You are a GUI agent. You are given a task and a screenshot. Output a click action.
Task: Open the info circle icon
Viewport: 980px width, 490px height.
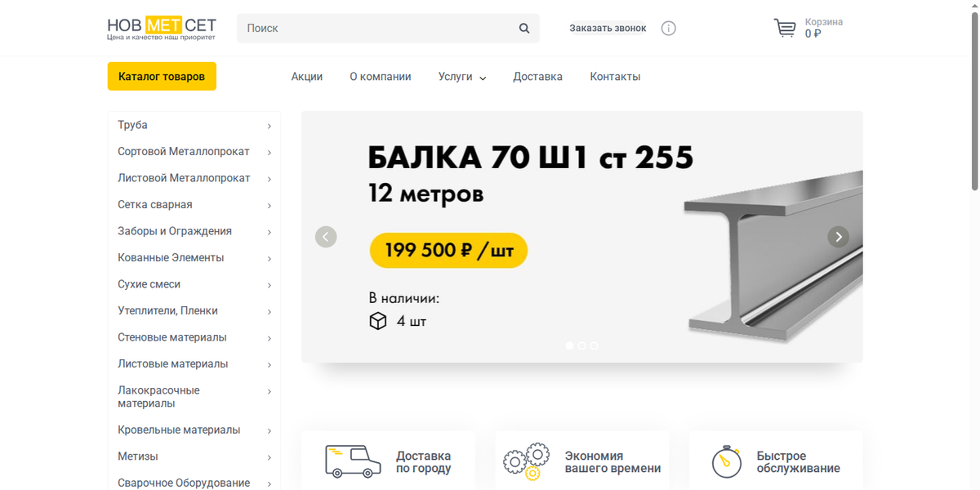point(668,28)
